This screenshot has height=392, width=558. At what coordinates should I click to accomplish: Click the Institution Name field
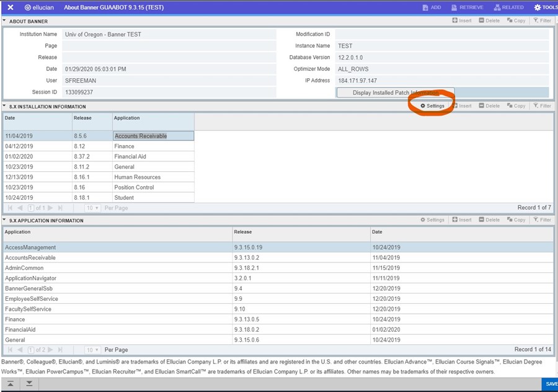[x=169, y=35]
